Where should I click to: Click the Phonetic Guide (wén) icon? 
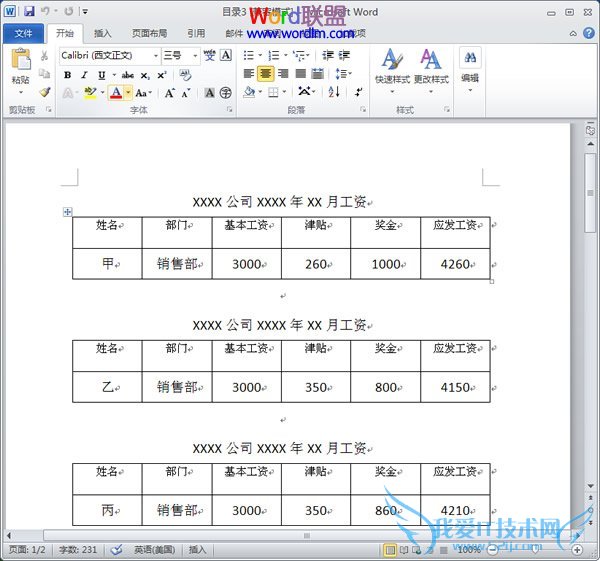pyautogui.click(x=209, y=55)
